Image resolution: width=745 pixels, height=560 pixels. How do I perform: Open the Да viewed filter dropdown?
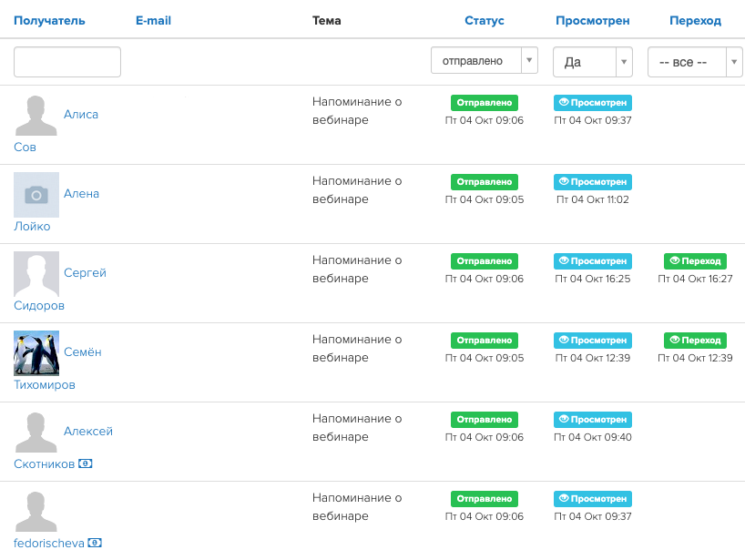pos(593,62)
